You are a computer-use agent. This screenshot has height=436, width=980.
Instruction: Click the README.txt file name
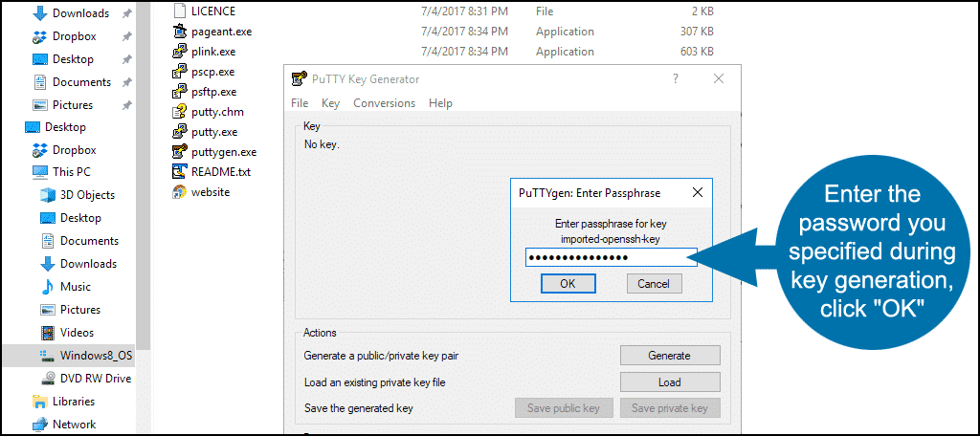pos(221,172)
